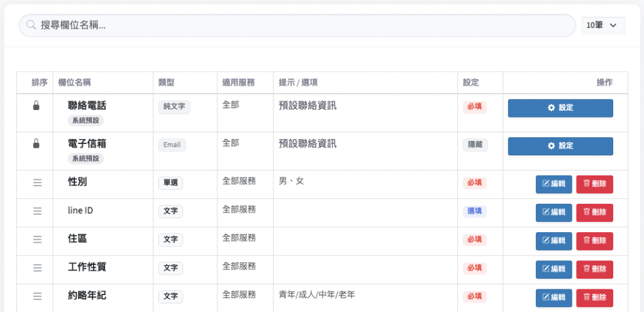This screenshot has width=644, height=312.
Task: Click the 排序 column header
Action: (x=40, y=82)
